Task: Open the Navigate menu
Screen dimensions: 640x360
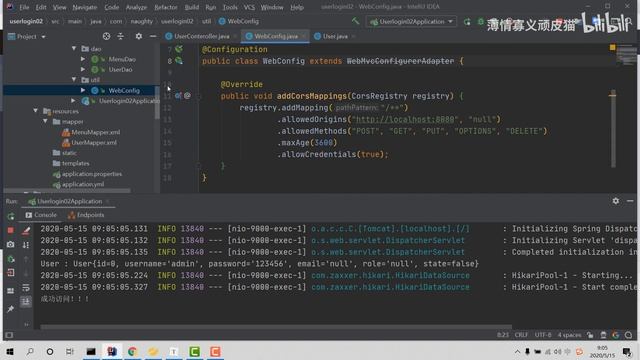Action: 84,7
